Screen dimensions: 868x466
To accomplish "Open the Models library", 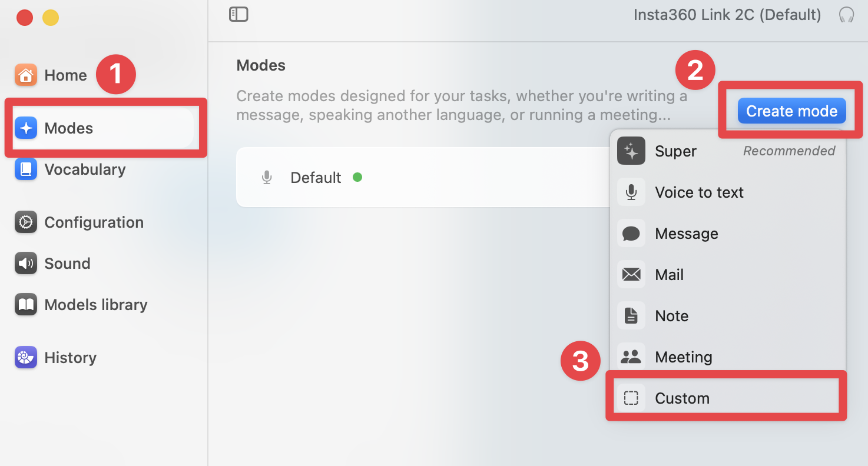I will (x=95, y=305).
